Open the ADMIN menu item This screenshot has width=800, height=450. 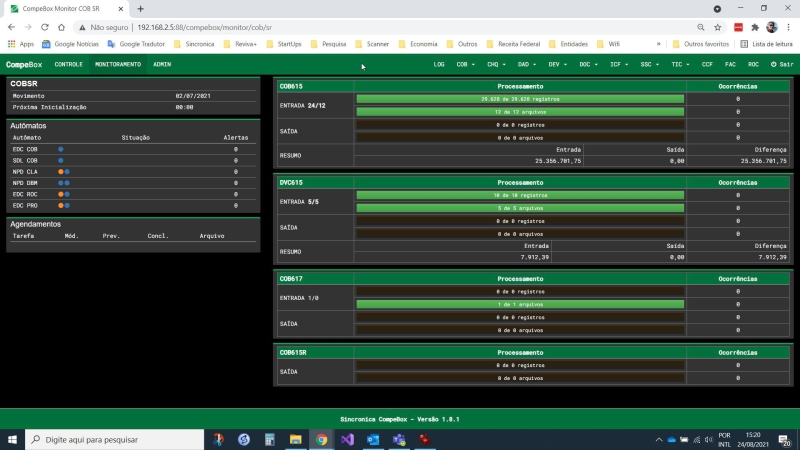[x=162, y=65]
